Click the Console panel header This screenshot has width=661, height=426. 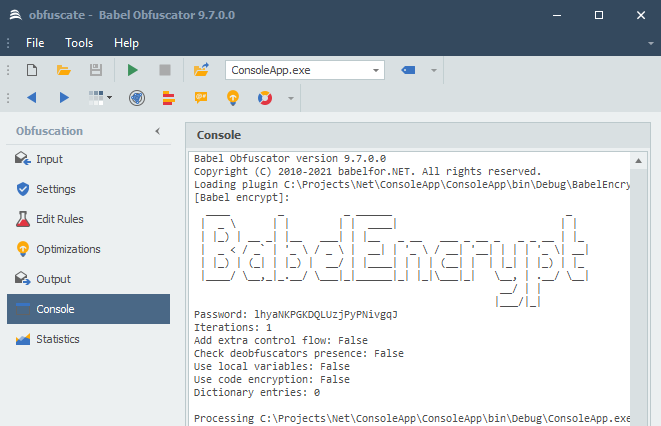click(x=418, y=135)
